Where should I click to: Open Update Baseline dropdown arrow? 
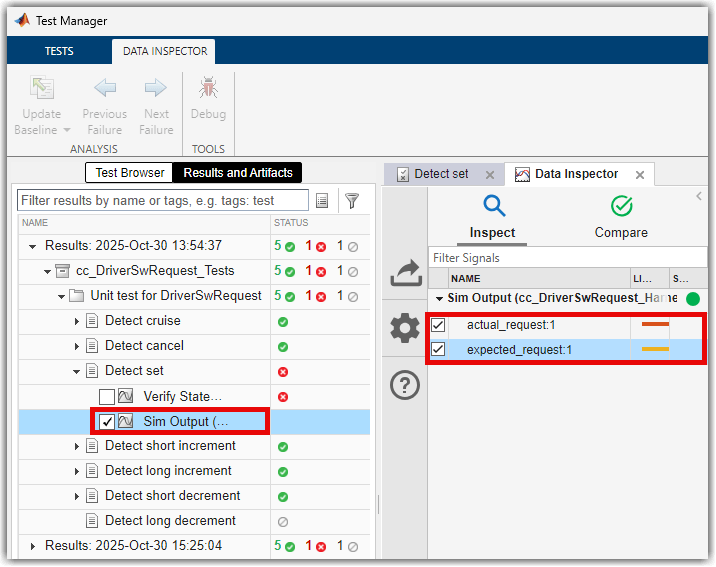coord(67,130)
